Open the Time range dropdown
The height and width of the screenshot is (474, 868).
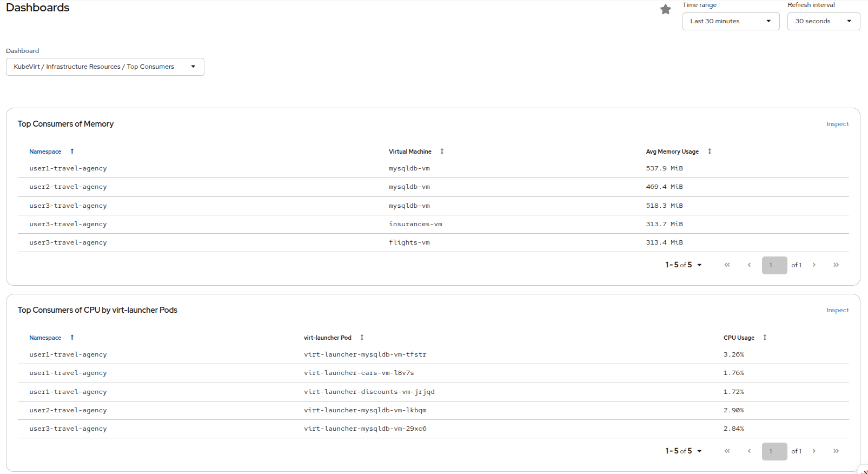point(730,21)
